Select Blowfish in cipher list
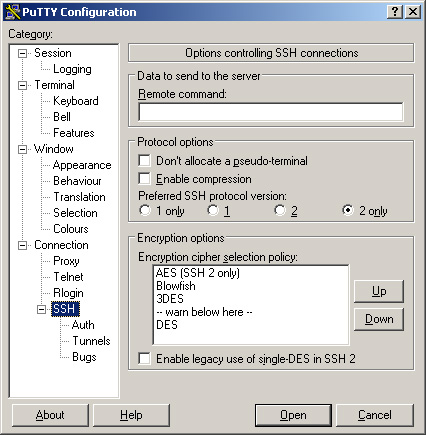Screen dimensions: 426x435 176,286
